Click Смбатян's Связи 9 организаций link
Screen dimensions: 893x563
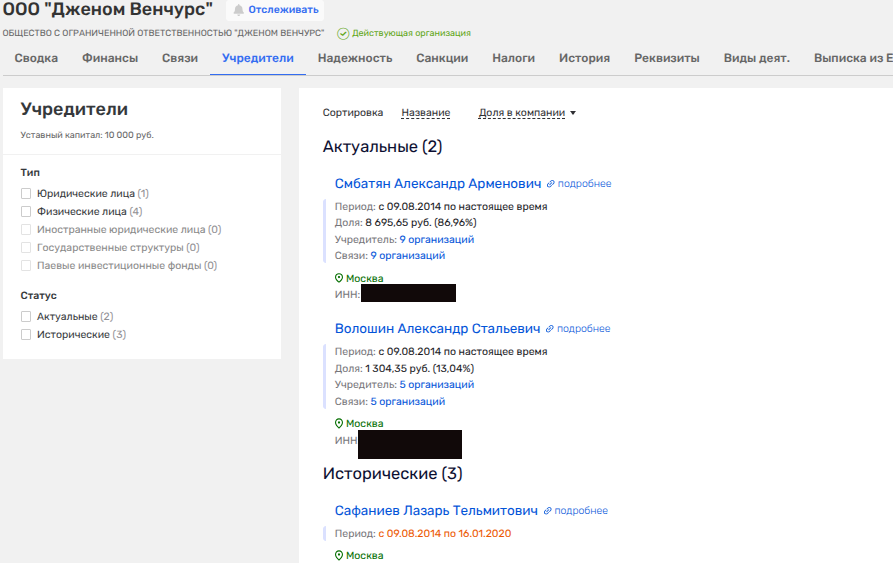pos(407,256)
